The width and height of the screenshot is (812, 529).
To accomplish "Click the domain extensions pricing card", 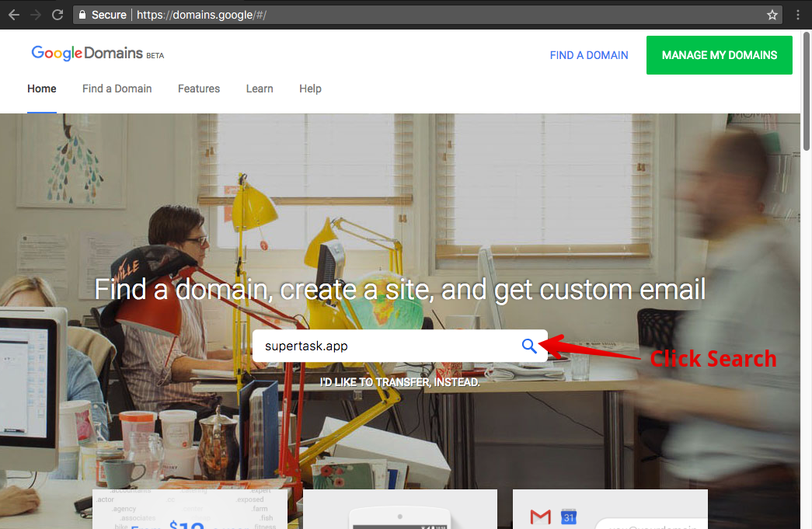I will (190, 510).
